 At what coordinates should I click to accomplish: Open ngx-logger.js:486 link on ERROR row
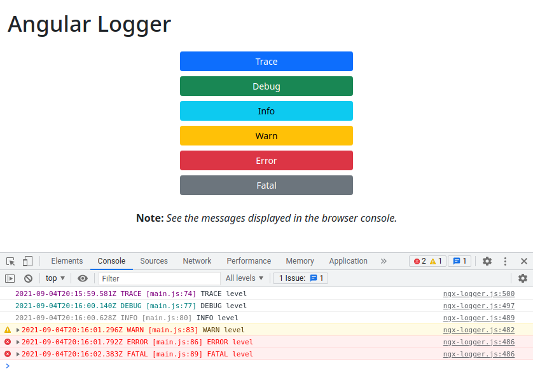(x=478, y=342)
